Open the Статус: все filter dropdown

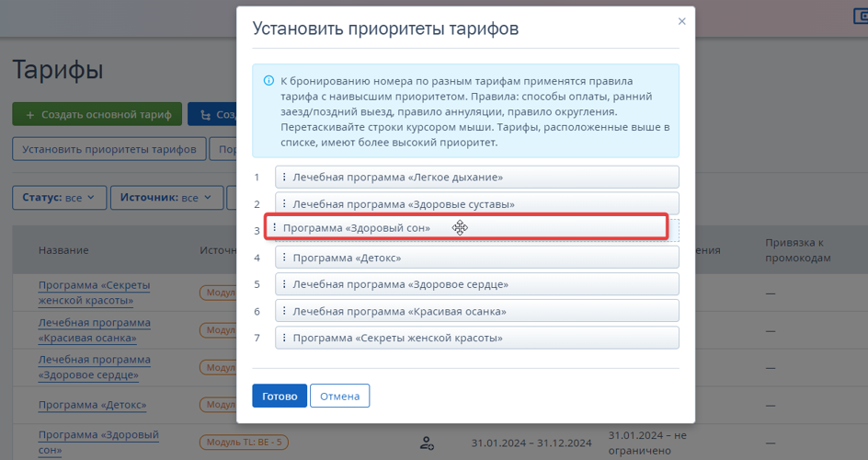click(59, 198)
